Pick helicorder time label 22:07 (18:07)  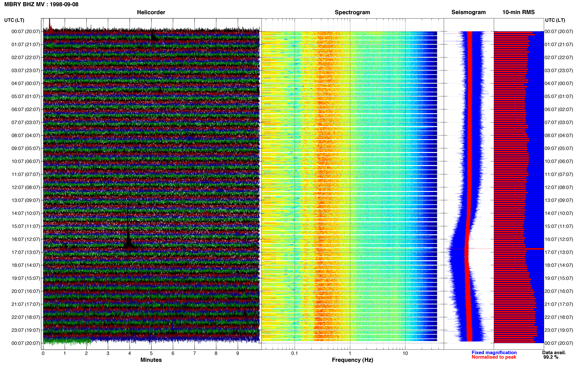(x=26, y=317)
